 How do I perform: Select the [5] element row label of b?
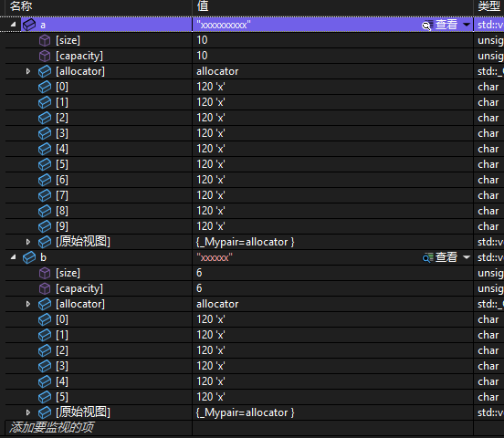point(62,397)
